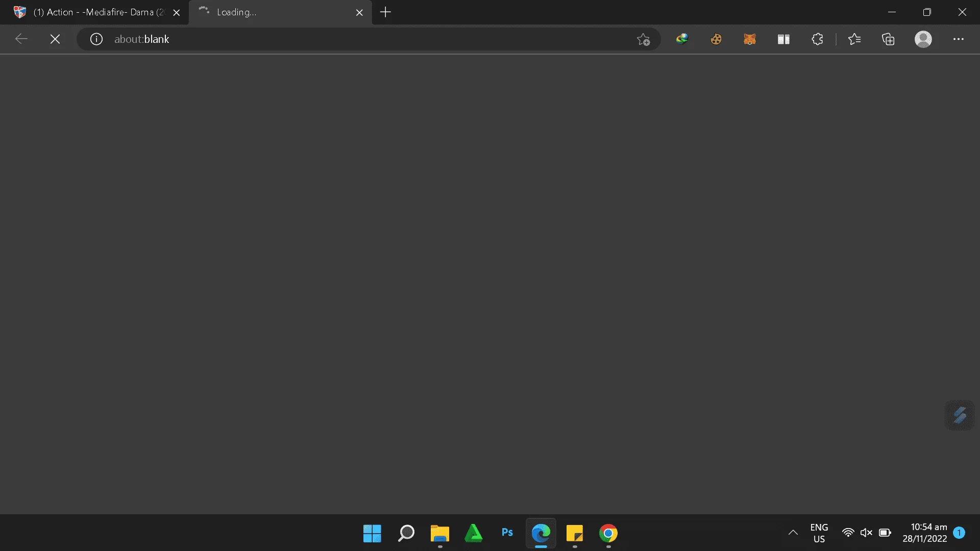
Task: Launch the green triangle app in taskbar
Action: coord(474,534)
